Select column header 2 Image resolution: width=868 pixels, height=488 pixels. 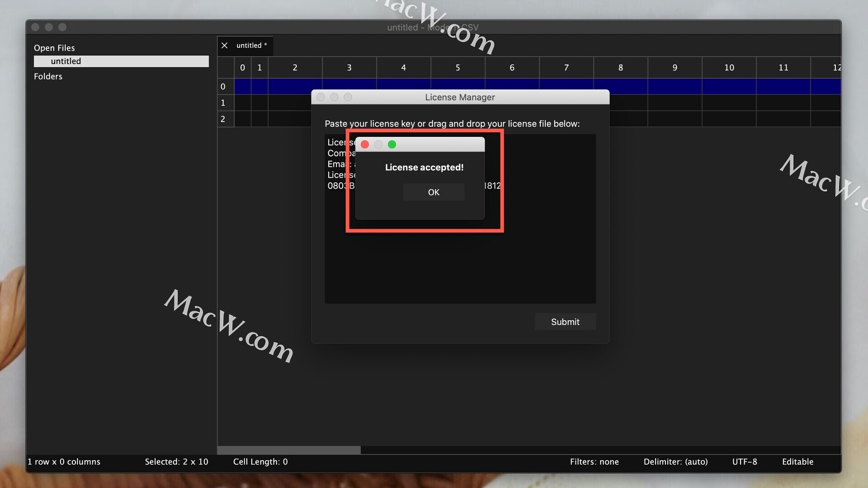coord(295,67)
